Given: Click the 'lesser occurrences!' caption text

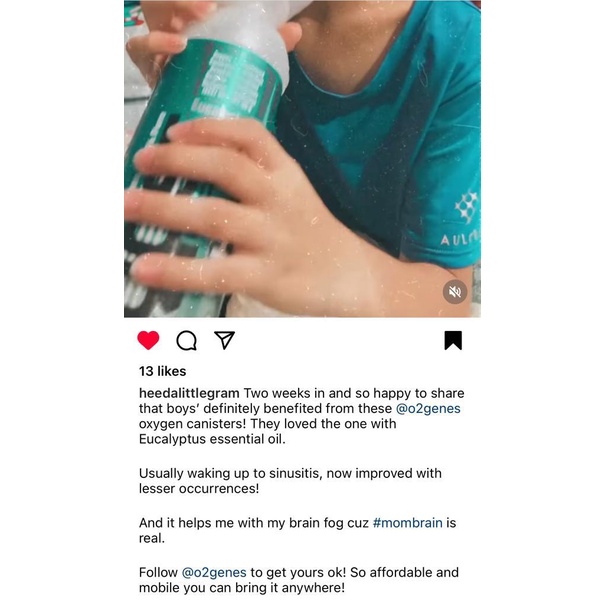Looking at the screenshot, I should pos(199,488).
